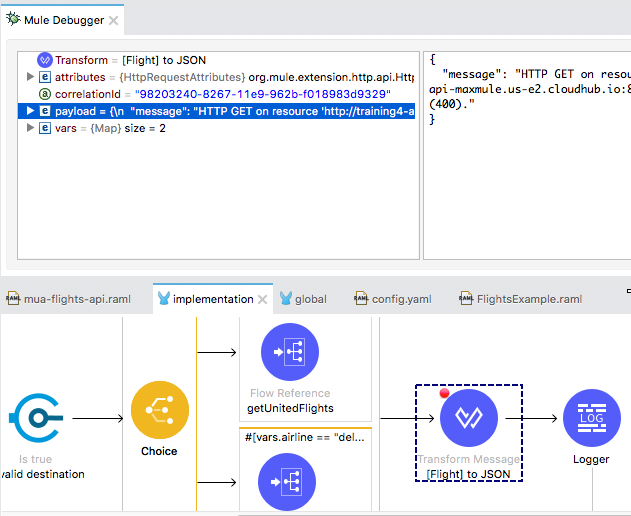This screenshot has width=631, height=516.
Task: Click the Choice label
Action: 159,451
